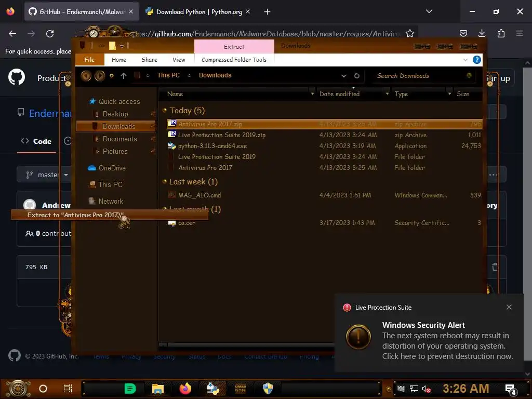
Task: Select Documents in navigation pane
Action: (119, 139)
